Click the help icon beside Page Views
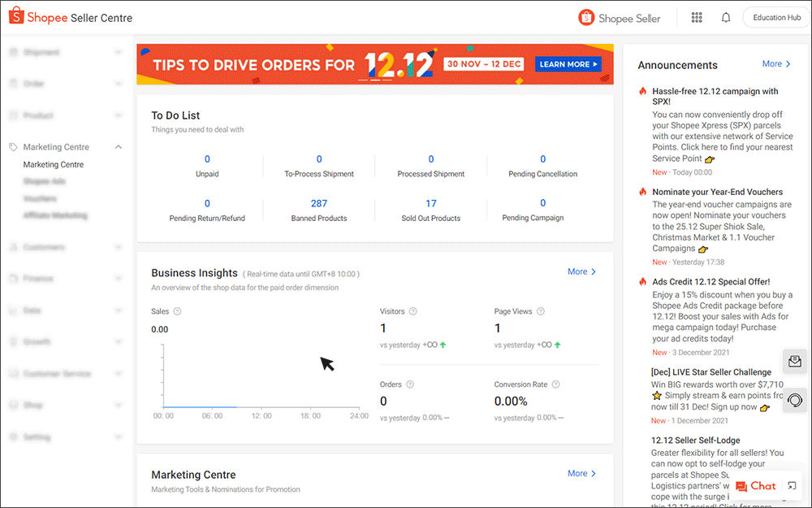812x508 pixels. coord(541,311)
